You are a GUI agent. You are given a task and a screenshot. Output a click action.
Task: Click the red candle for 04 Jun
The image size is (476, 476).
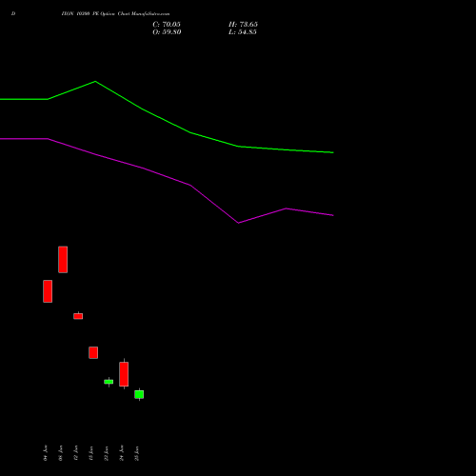[48, 291]
